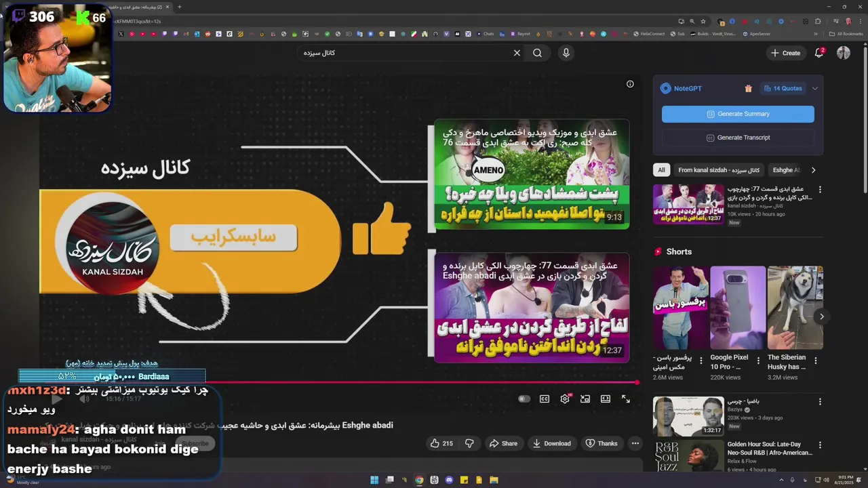868x488 pixels.
Task: Generate a summary with NoteGPT
Action: click(738, 114)
